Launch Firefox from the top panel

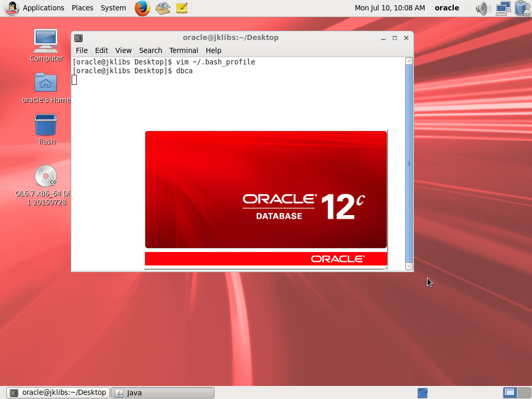tap(142, 8)
